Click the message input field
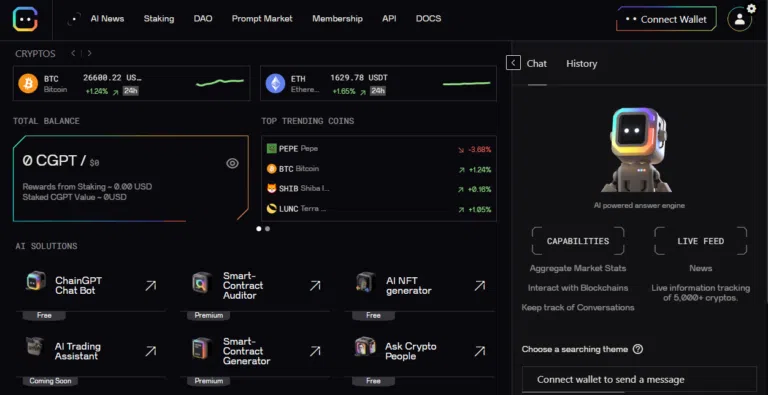This screenshot has height=395, width=768. pos(639,379)
